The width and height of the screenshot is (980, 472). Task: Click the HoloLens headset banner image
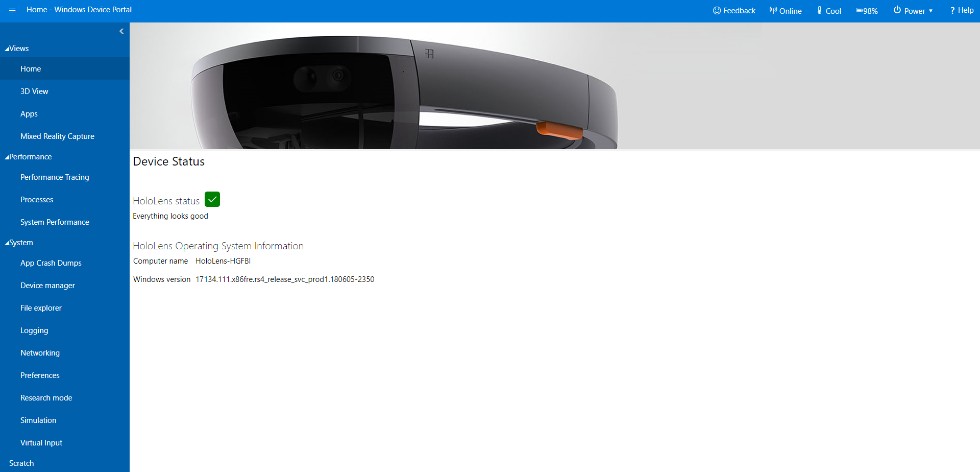[x=555, y=86]
